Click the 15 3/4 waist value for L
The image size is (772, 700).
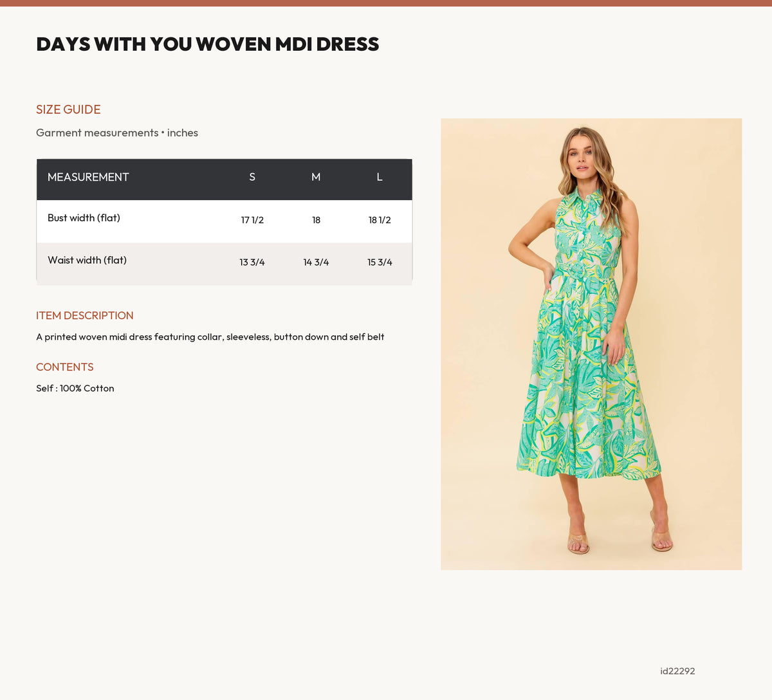[x=380, y=262]
